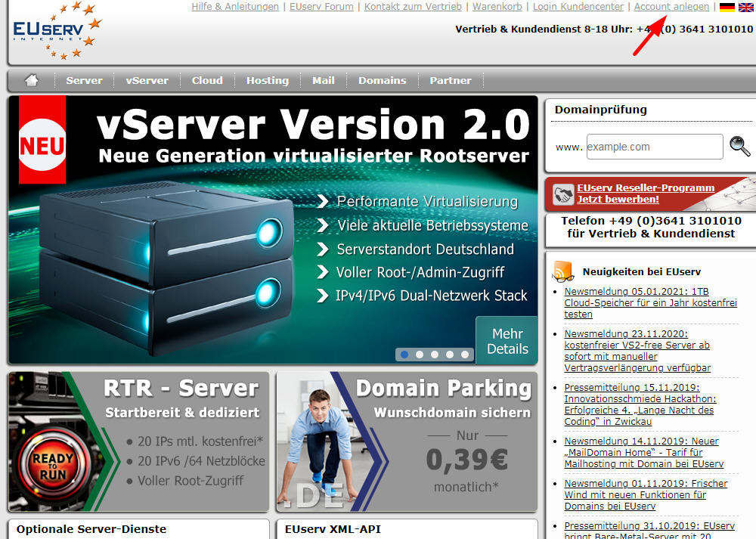The height and width of the screenshot is (539, 756).
Task: Click the domain name input field
Action: click(655, 147)
